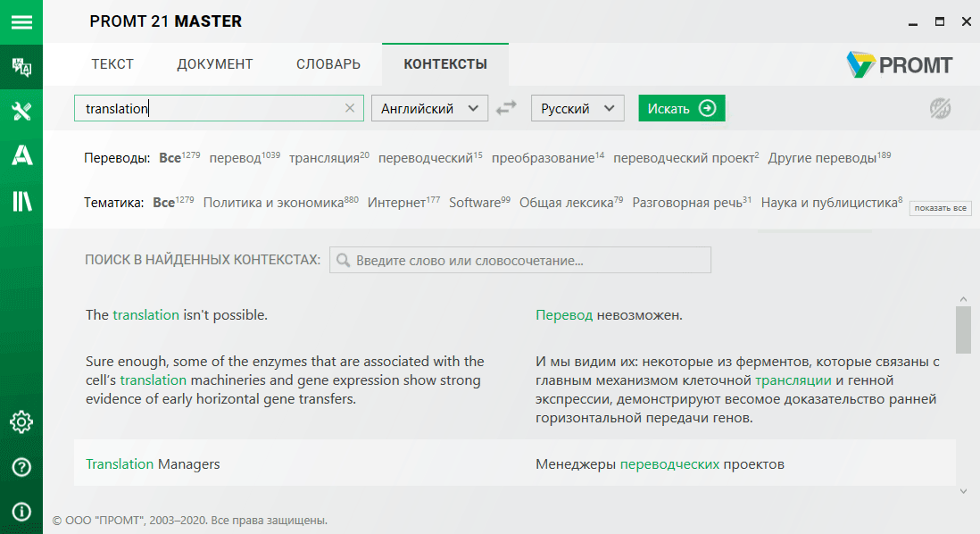Filter topics by 'Общая лексика'
This screenshot has height=534, width=980.
click(x=571, y=202)
